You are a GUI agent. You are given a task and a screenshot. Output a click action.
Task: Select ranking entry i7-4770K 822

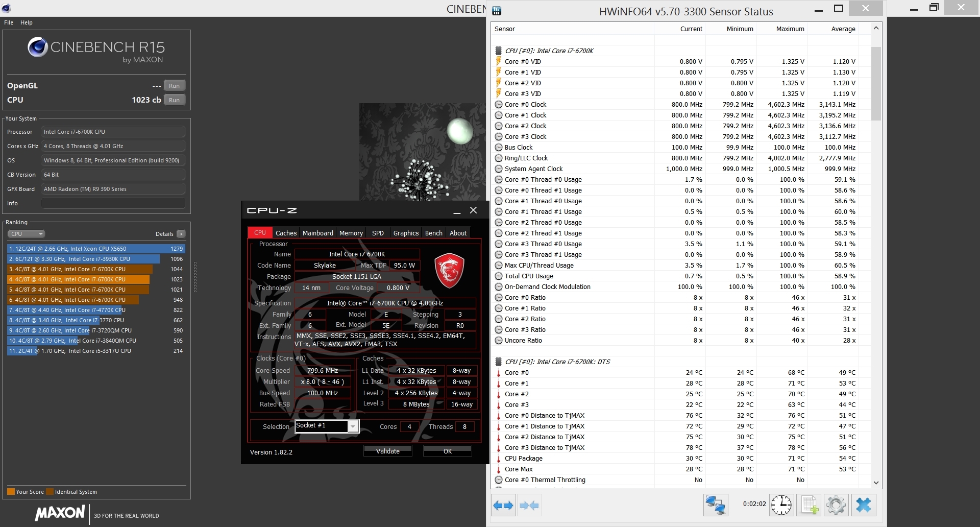pyautogui.click(x=96, y=310)
